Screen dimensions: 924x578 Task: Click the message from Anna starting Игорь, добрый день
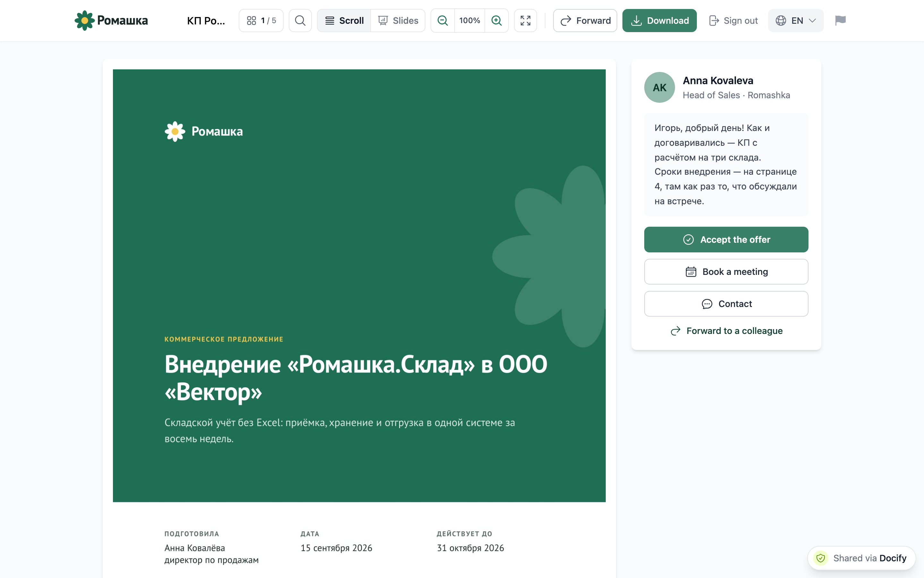click(x=726, y=164)
